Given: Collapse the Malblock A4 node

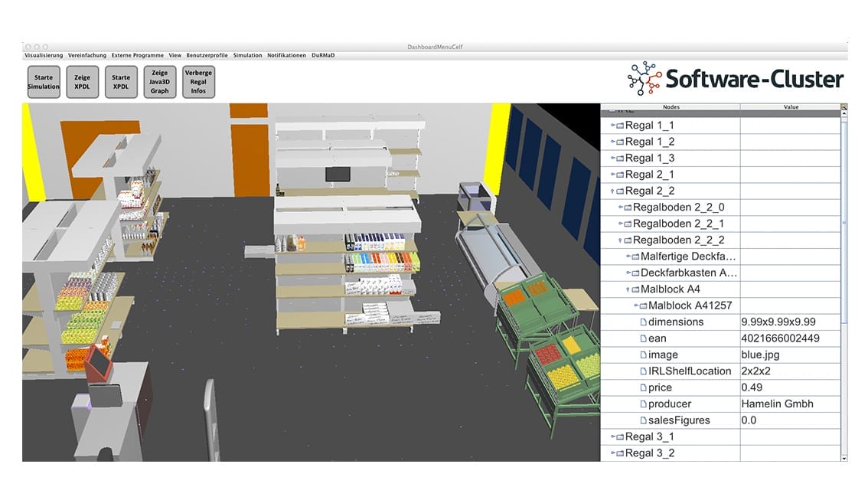Looking at the screenshot, I should coord(628,290).
